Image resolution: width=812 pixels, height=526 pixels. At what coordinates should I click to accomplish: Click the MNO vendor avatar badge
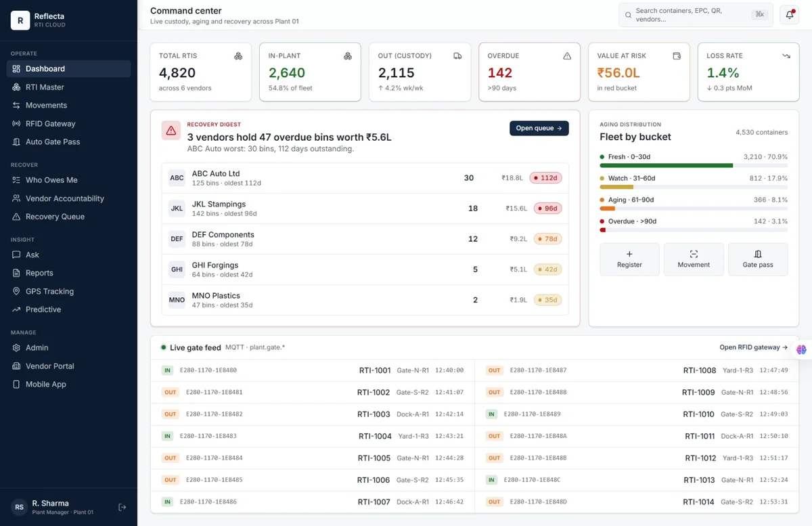click(177, 300)
